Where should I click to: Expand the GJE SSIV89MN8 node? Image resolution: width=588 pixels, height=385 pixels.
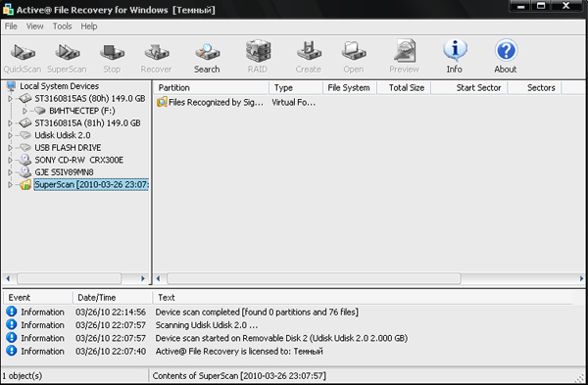(10, 172)
